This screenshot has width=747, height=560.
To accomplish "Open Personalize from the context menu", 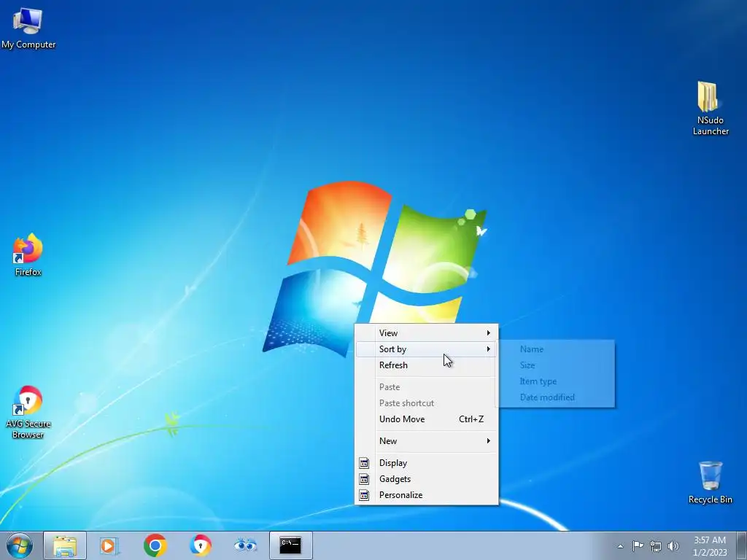I will point(427,495).
